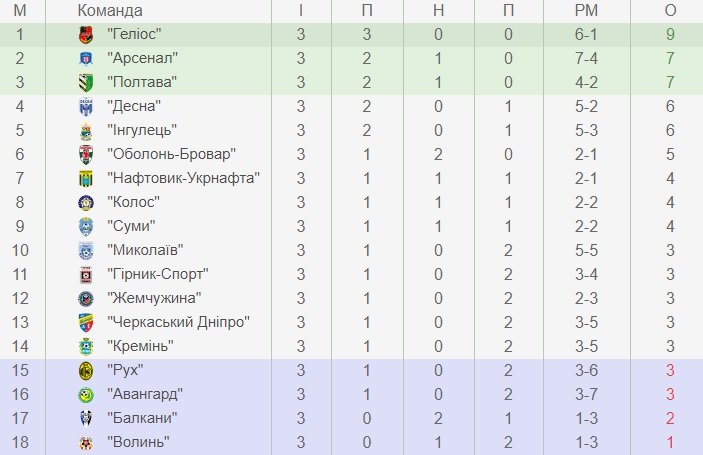Click the "Волинь" club emblem
The height and width of the screenshot is (455, 703).
[x=85, y=442]
